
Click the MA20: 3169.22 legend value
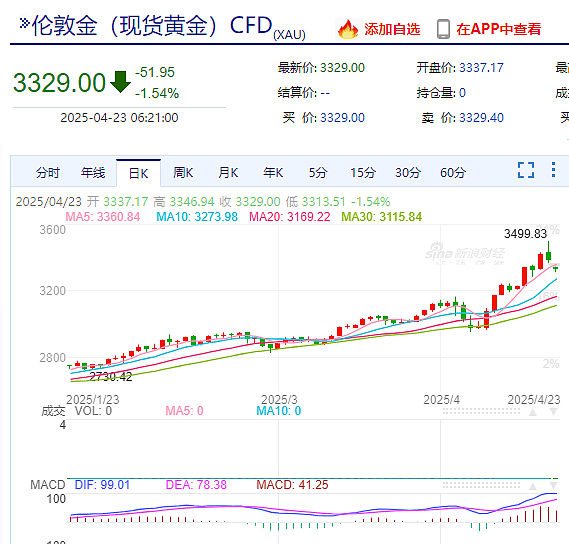(290, 217)
